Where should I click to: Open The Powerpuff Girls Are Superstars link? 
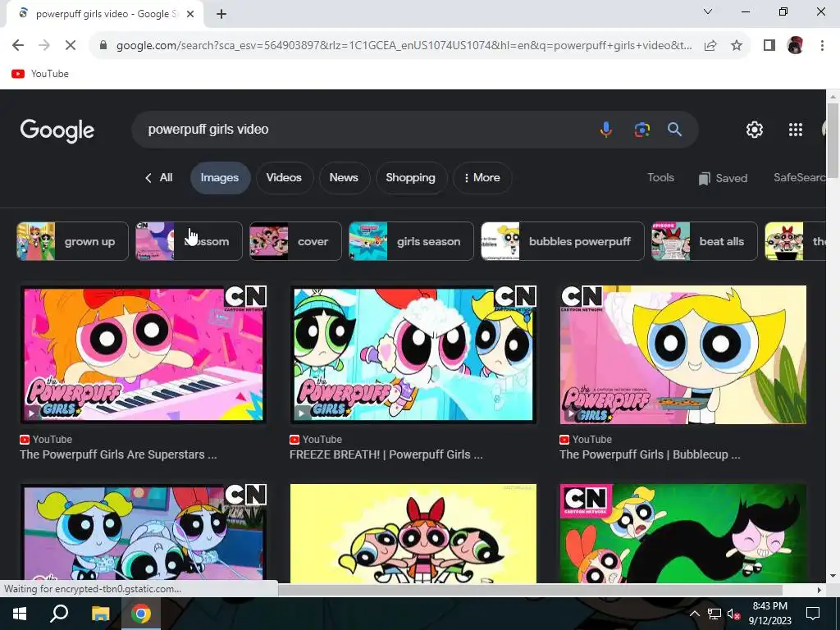pos(118,454)
